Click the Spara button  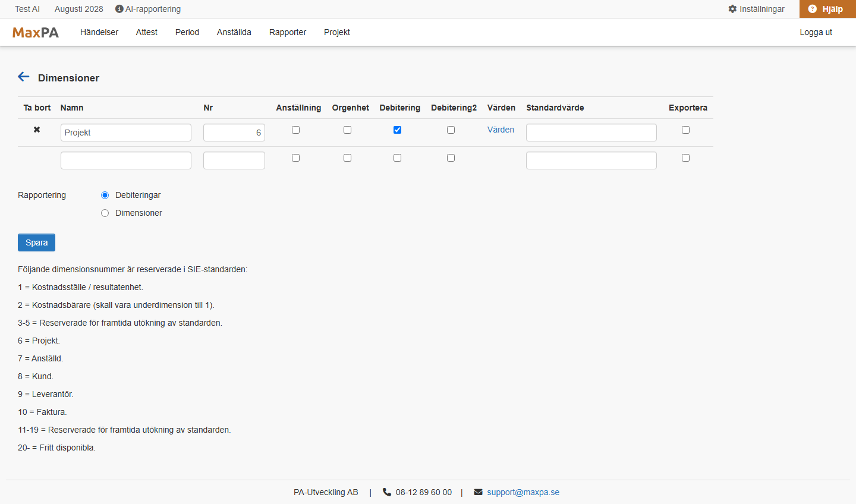36,242
